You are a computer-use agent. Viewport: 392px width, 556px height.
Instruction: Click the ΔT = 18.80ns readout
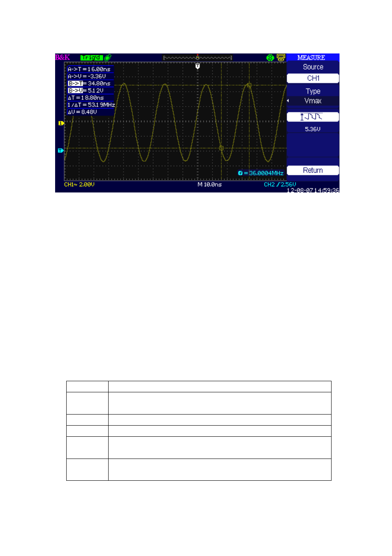[86, 98]
